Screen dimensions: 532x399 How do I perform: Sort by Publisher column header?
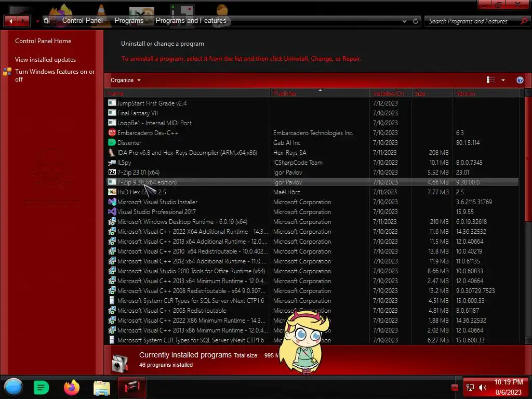(x=320, y=94)
